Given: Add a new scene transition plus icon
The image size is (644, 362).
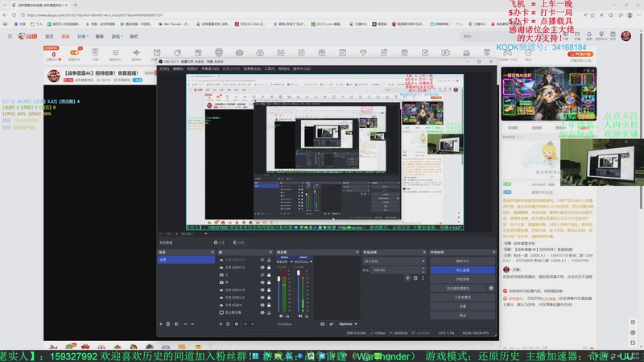Looking at the screenshot, I should (407, 278).
